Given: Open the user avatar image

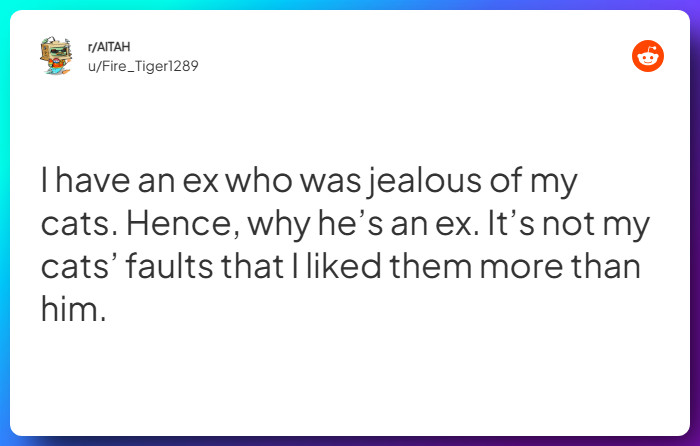Looking at the screenshot, I should click(x=55, y=57).
